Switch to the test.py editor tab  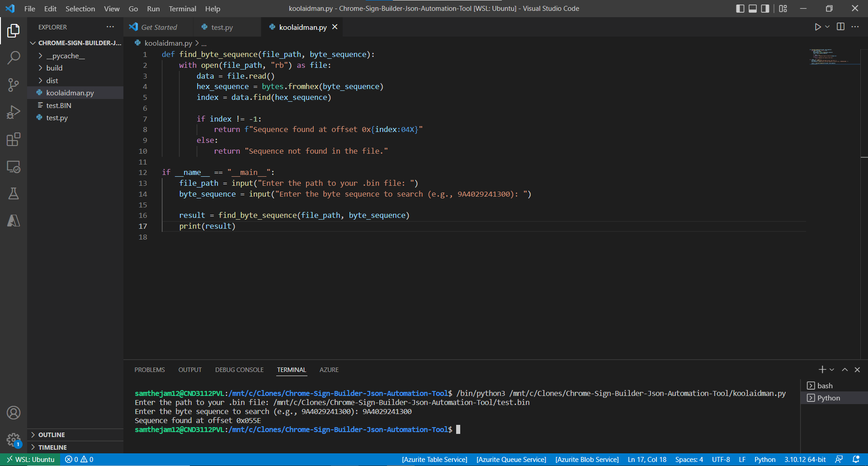pos(227,27)
